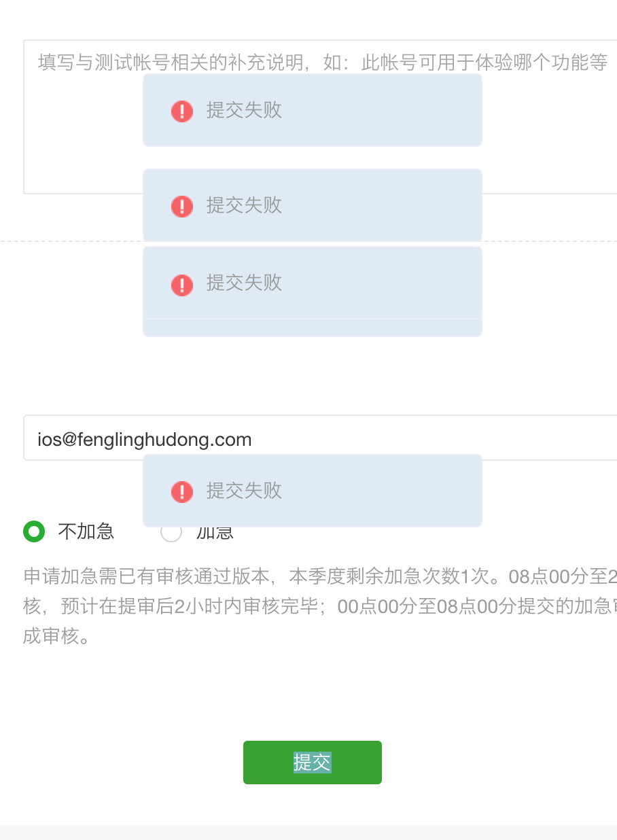Click the partially hidden 加急 label text

tap(215, 533)
